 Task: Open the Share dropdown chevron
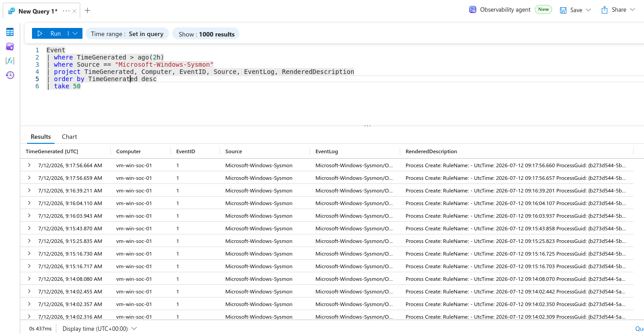[x=632, y=9]
